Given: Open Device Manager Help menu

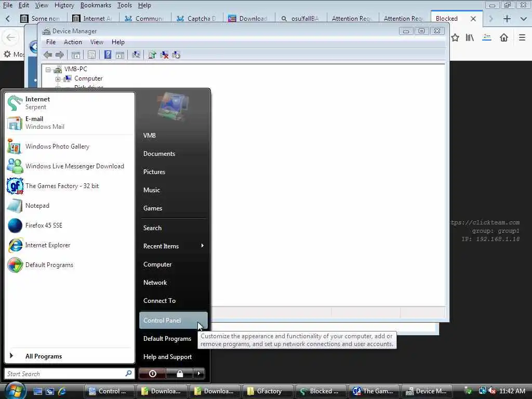Looking at the screenshot, I should (x=118, y=42).
